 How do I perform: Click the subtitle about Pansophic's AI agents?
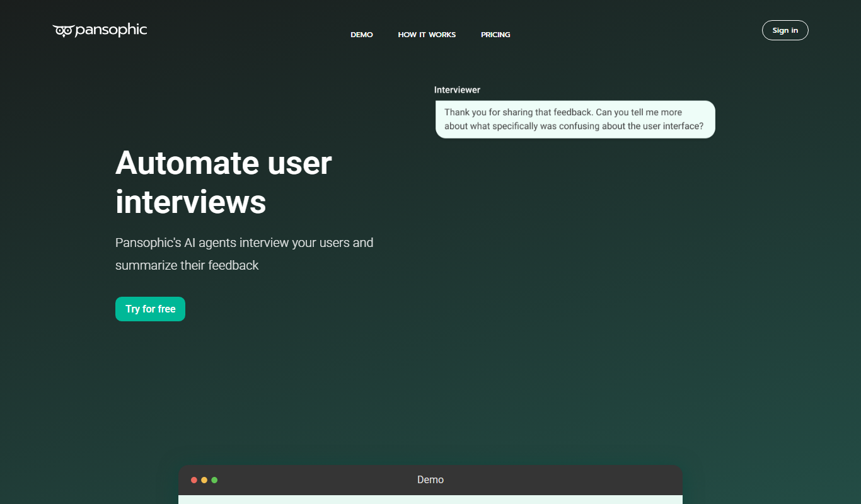coord(245,254)
